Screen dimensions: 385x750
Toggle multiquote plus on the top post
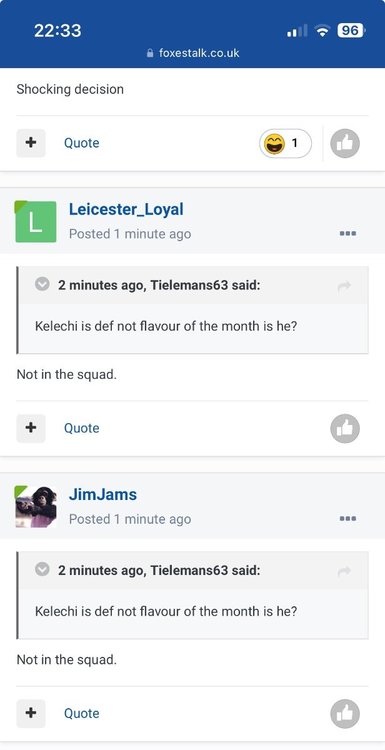pyautogui.click(x=31, y=143)
